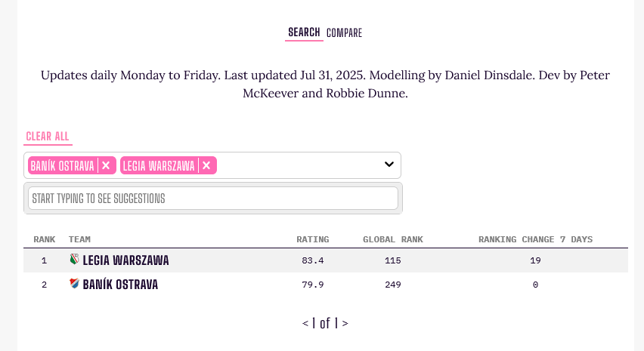Screen dimensions: 644x351
Task: Open the Legia Warszawa team name
Action: click(125, 260)
